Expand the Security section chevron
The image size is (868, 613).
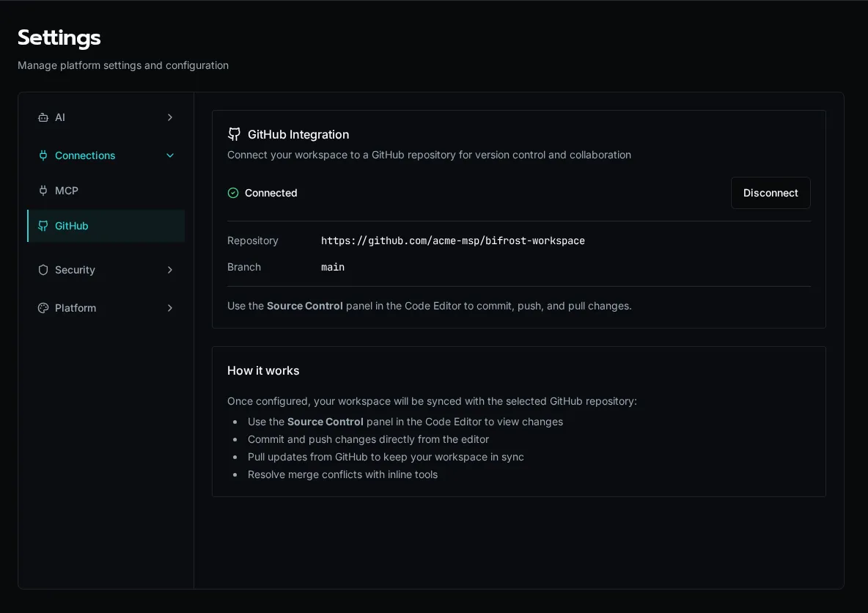170,270
